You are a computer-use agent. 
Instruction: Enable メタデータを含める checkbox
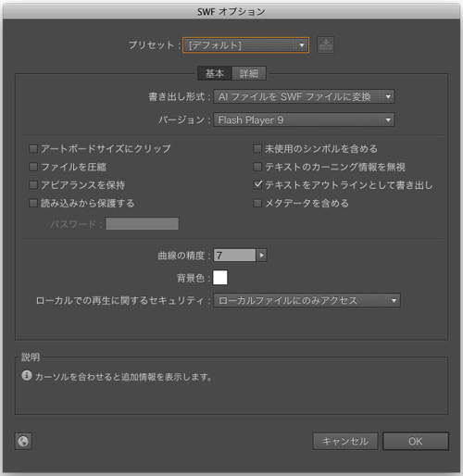point(257,203)
